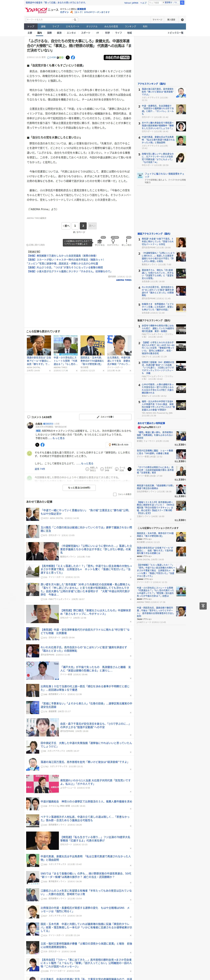Select 速報 navigation tab

click(x=43, y=27)
